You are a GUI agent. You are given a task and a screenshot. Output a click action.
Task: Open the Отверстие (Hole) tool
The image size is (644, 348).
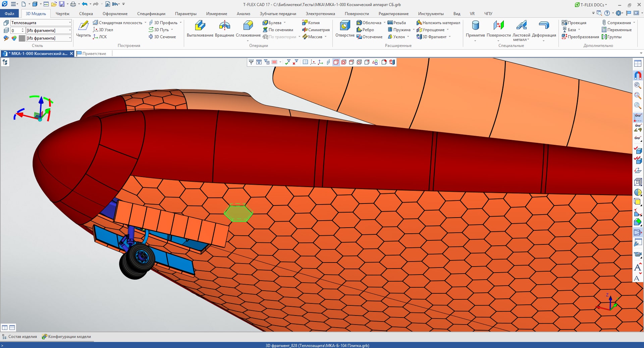345,28
